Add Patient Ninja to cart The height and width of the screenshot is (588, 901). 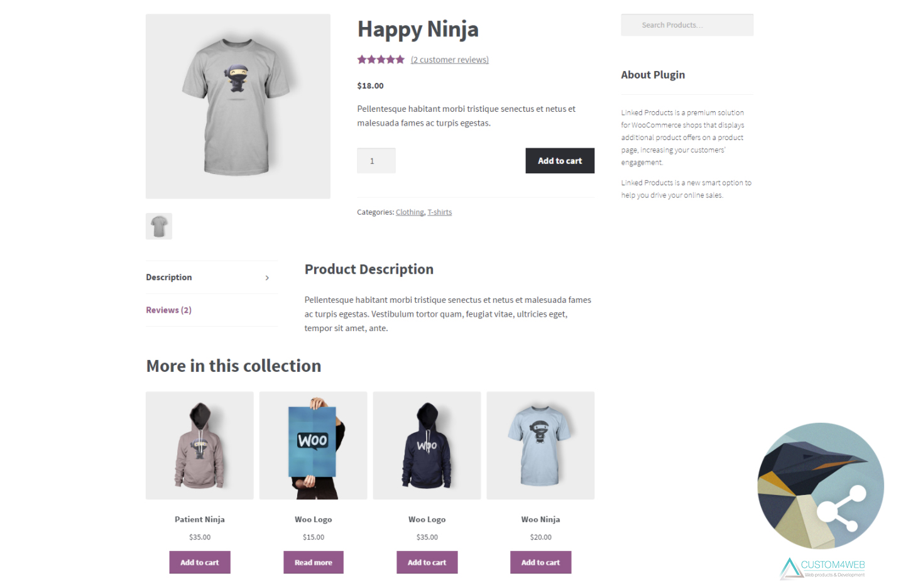tap(200, 562)
